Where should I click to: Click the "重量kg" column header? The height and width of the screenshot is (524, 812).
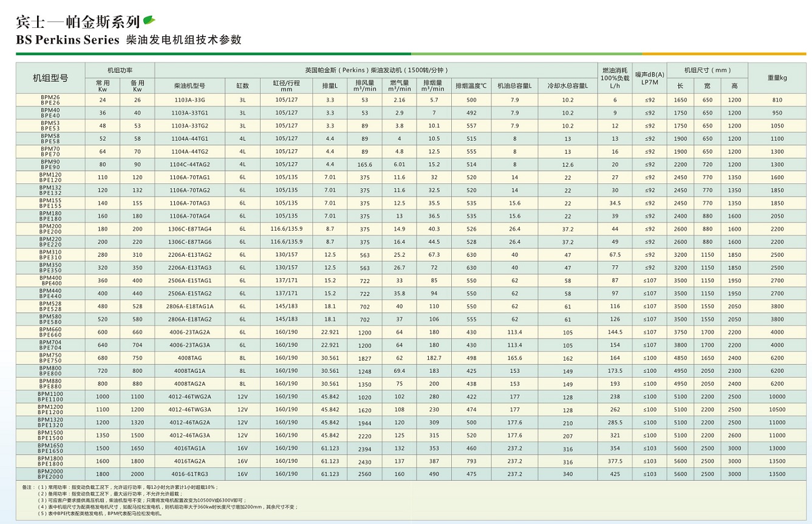point(777,78)
